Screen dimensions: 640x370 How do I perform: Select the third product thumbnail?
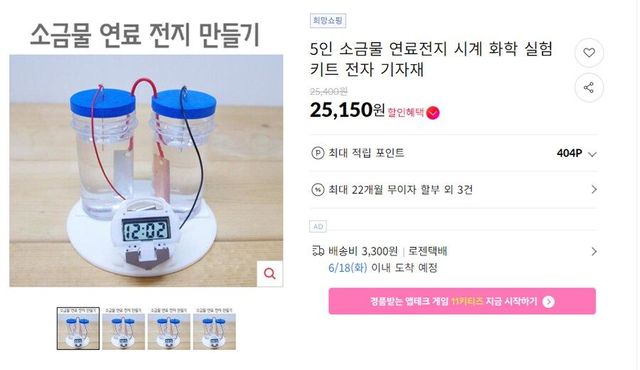[169, 328]
